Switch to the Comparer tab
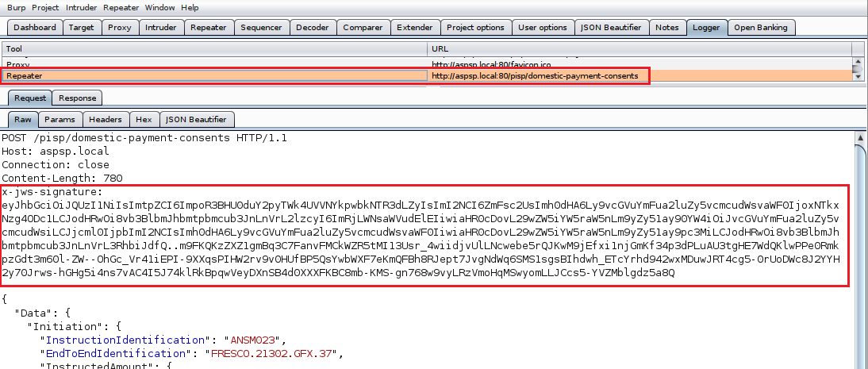868x369 pixels. point(363,27)
